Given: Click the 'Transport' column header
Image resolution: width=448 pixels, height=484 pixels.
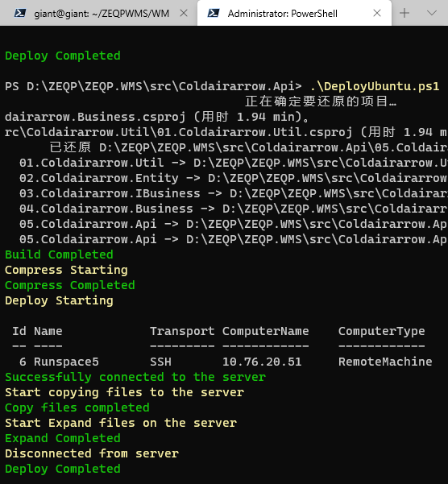Looking at the screenshot, I should 182,331.
